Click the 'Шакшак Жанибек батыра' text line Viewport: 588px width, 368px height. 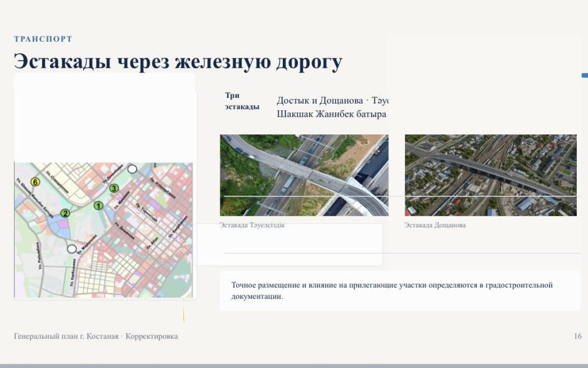[332, 114]
